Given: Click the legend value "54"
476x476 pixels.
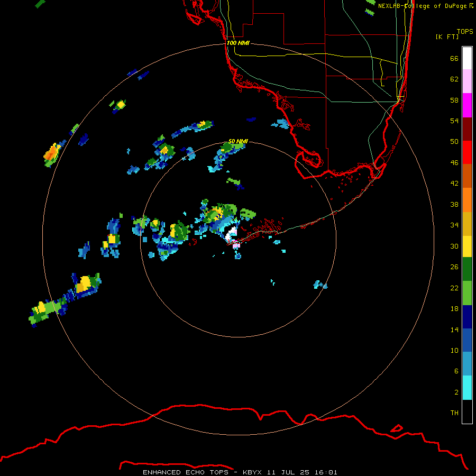Looking at the screenshot, I should (x=454, y=121).
